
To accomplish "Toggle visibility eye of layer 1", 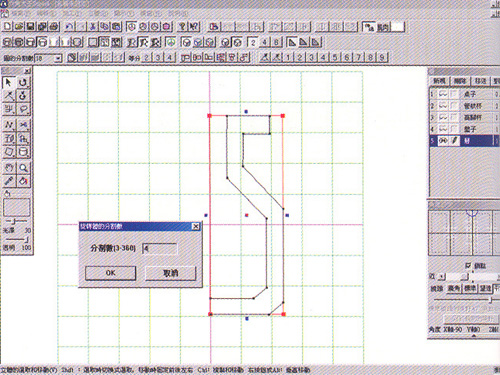I will click(x=443, y=94).
